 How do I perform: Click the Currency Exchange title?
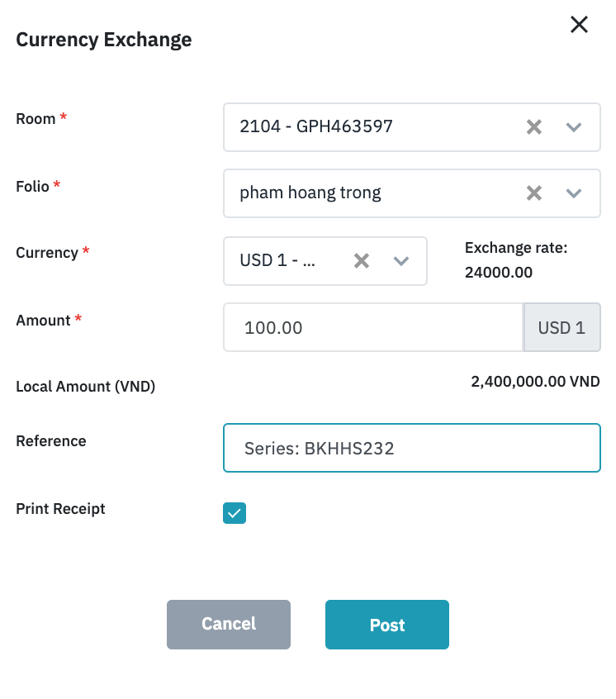pyautogui.click(x=104, y=40)
